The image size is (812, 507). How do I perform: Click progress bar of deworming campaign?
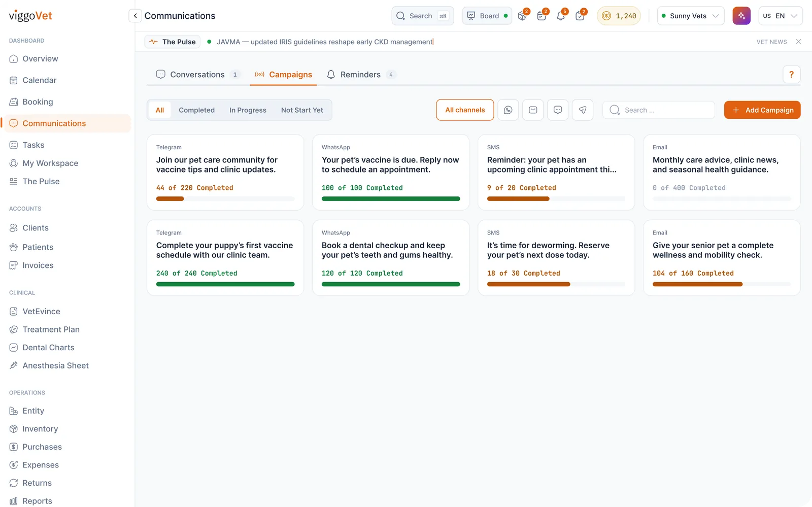556,284
